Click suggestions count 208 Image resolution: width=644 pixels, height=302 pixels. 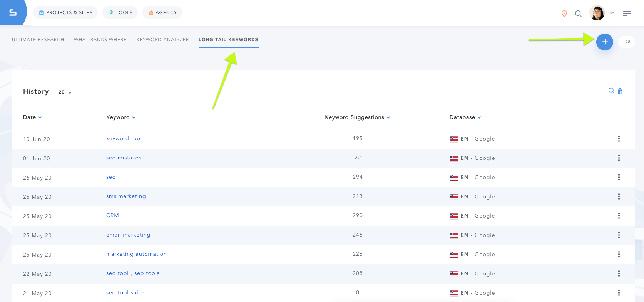point(358,273)
